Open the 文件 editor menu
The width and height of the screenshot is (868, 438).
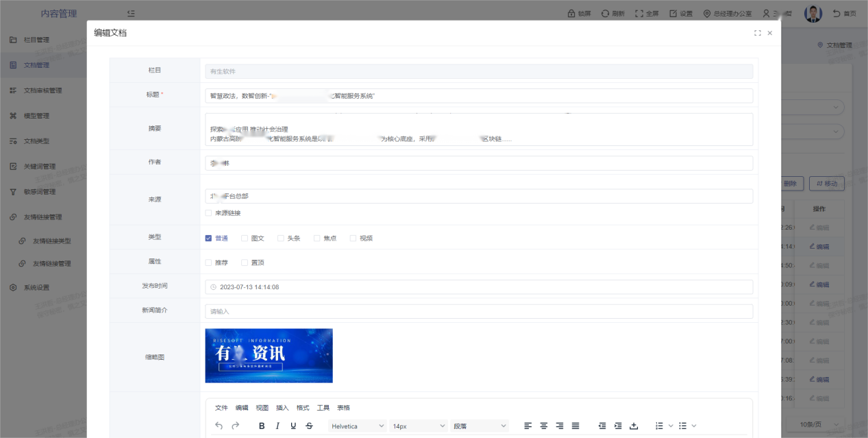point(221,408)
